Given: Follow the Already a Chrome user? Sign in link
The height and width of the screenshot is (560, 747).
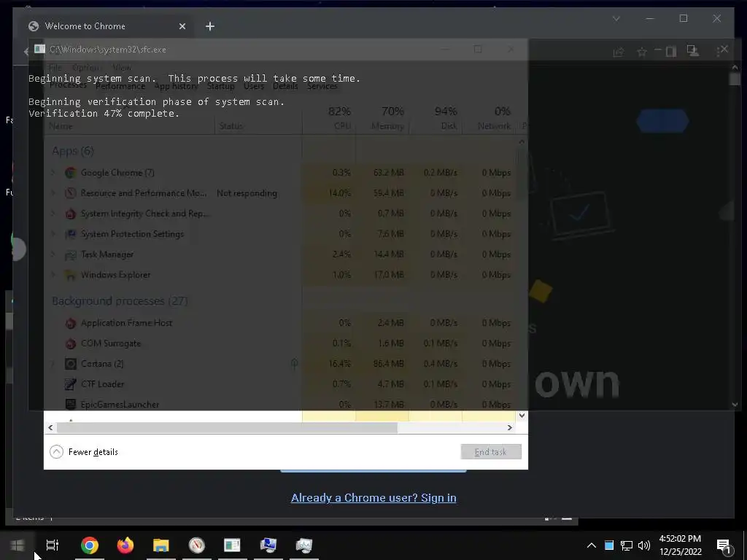Looking at the screenshot, I should [373, 497].
